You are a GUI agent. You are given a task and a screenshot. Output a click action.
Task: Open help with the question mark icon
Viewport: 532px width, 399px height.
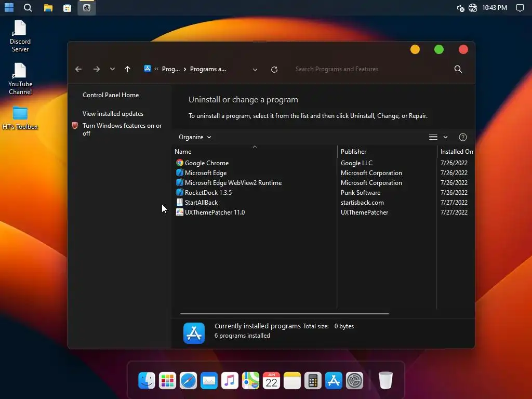pyautogui.click(x=463, y=137)
